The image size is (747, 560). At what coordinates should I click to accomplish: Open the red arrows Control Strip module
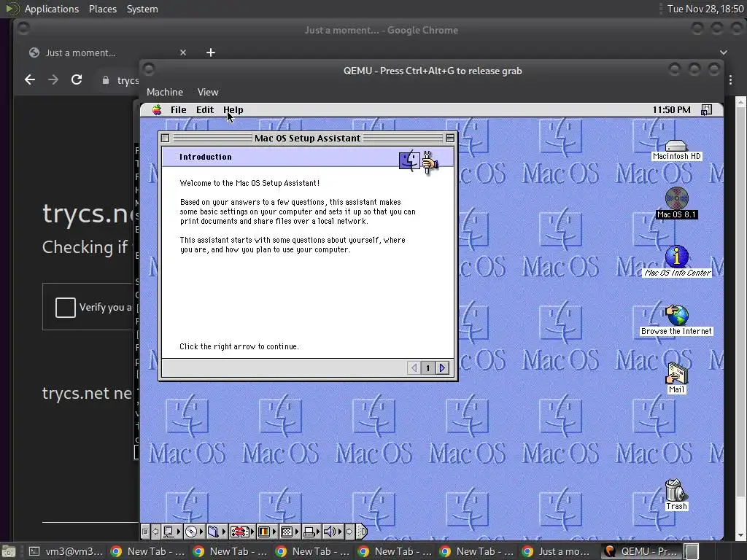coord(242,532)
